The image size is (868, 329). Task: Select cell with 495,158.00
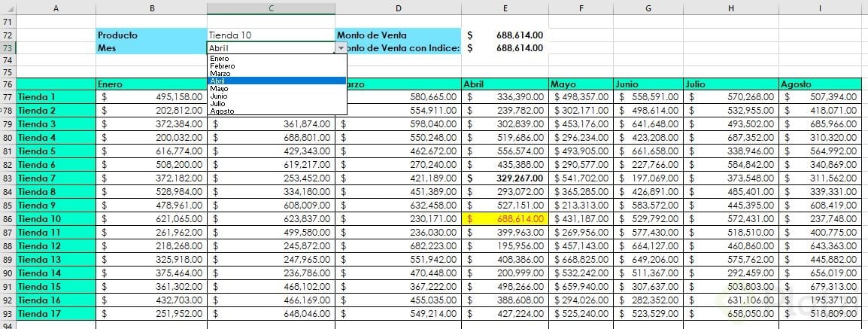(152, 97)
